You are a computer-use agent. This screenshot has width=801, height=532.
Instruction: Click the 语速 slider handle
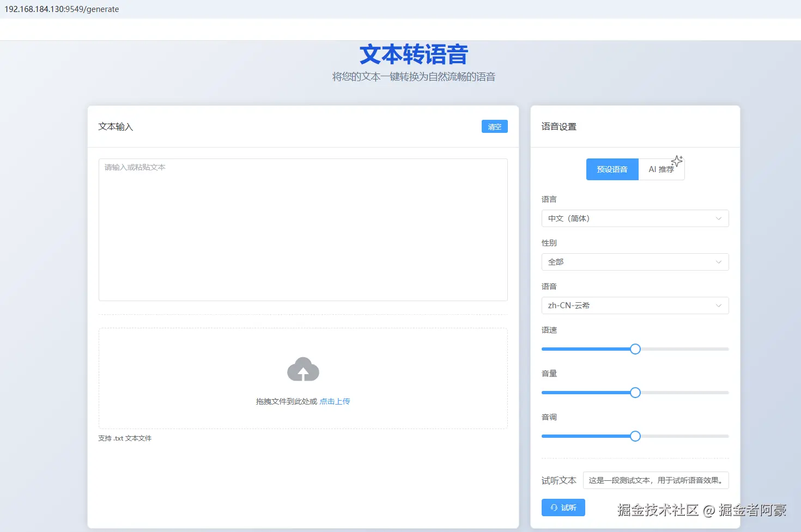(x=635, y=349)
